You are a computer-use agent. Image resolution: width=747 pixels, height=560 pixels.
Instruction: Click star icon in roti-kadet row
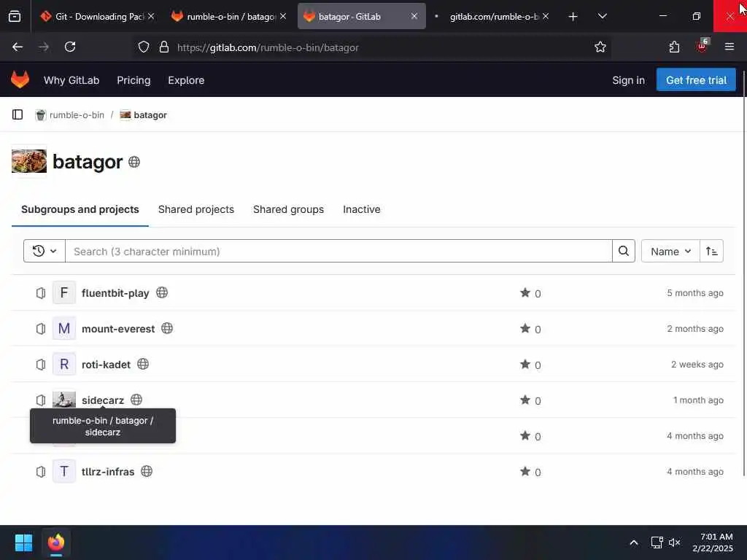(x=525, y=364)
